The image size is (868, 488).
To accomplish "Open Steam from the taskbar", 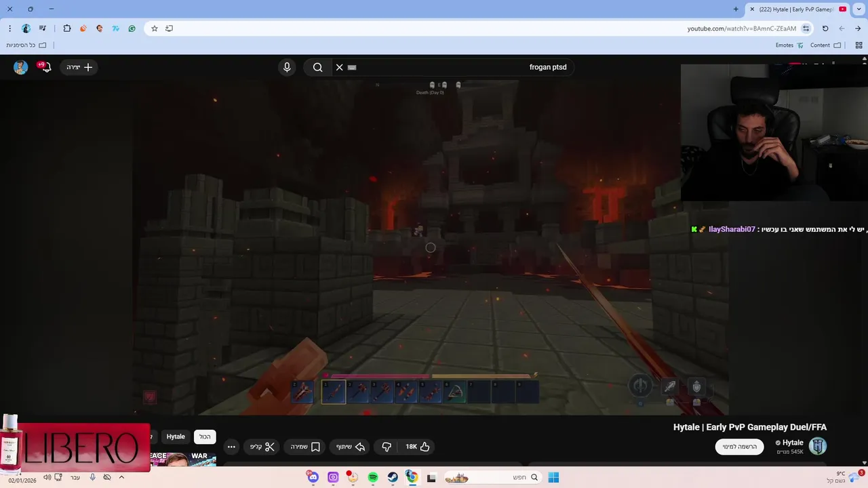I will coord(393,477).
